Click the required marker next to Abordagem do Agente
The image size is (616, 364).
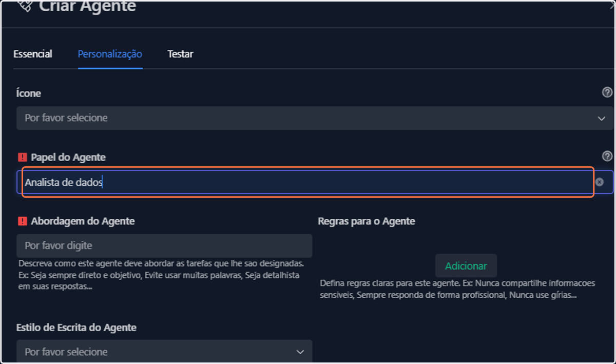(x=22, y=221)
